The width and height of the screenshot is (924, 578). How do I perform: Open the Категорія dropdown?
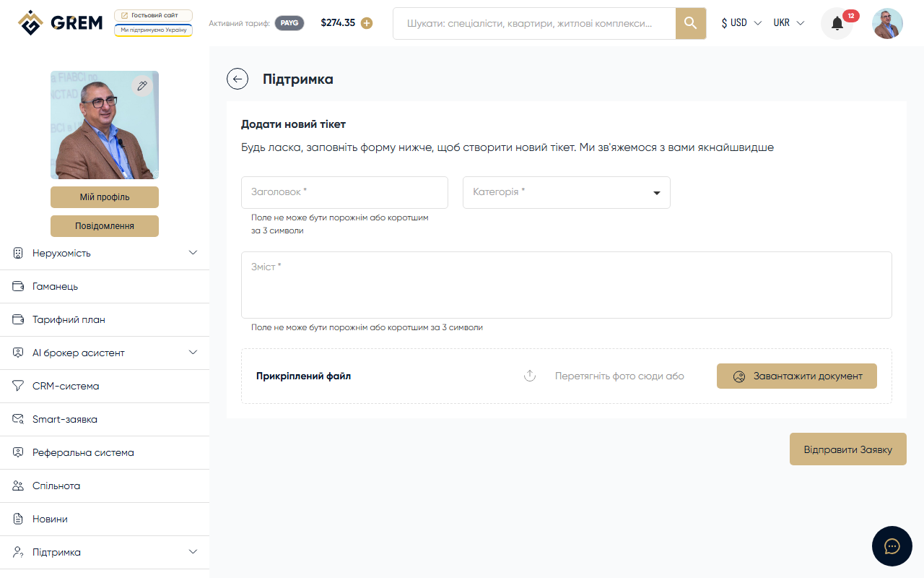tap(566, 192)
